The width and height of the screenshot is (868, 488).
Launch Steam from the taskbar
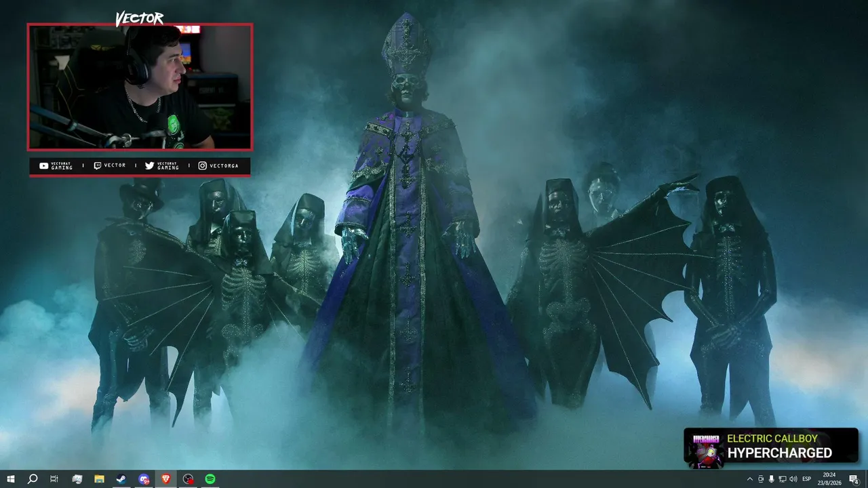pos(121,479)
